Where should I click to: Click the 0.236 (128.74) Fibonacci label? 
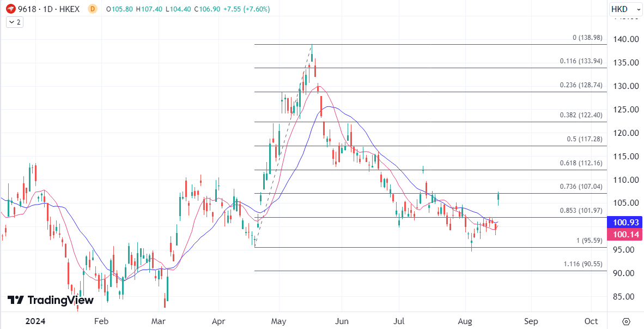[x=581, y=85]
